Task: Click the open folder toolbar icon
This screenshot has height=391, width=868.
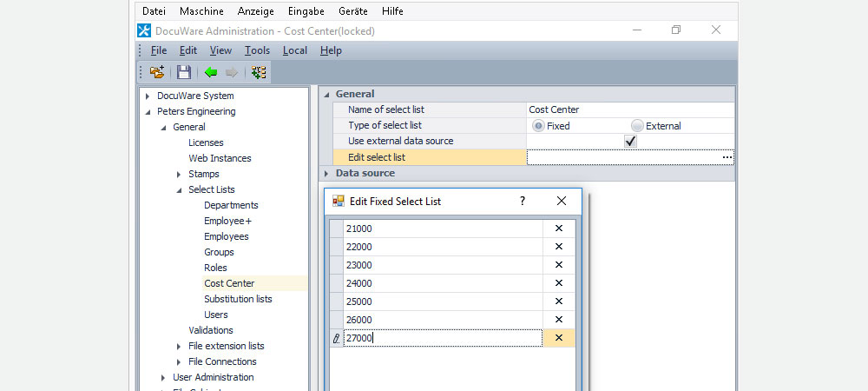Action: 157,72
